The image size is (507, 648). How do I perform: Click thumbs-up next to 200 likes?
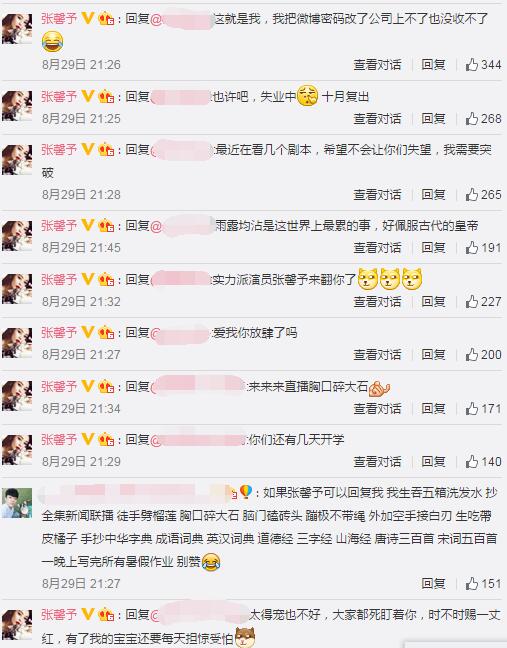(472, 354)
